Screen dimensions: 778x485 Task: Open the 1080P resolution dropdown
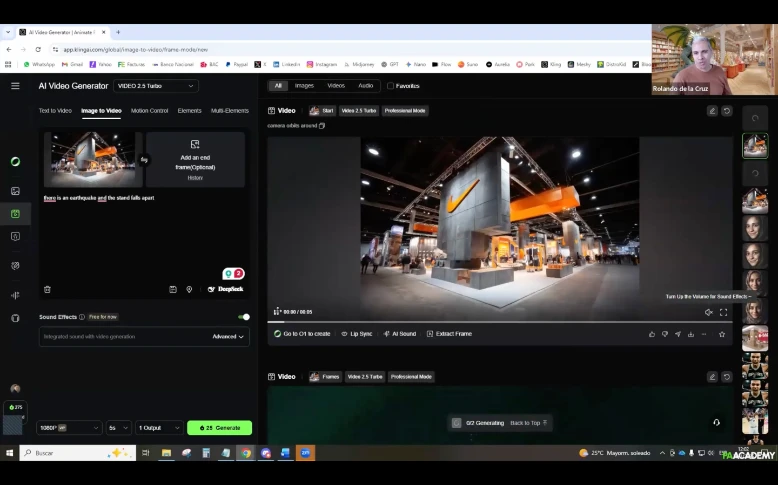[70, 428]
